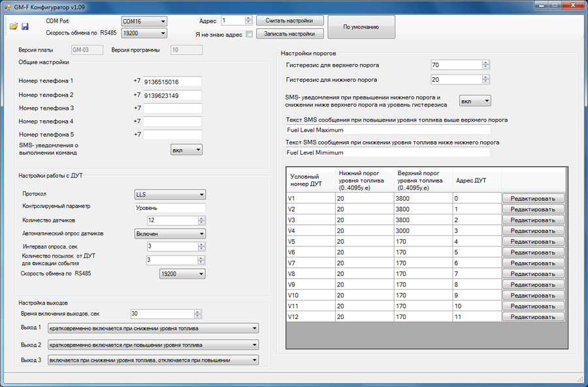Click the 'Считать настройки' button
Viewport: 588px width, 387px height.
[289, 21]
